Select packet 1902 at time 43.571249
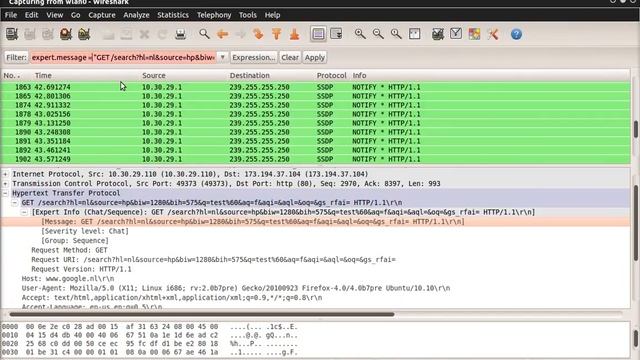Screen dimensions: 640x360 tap(316, 159)
